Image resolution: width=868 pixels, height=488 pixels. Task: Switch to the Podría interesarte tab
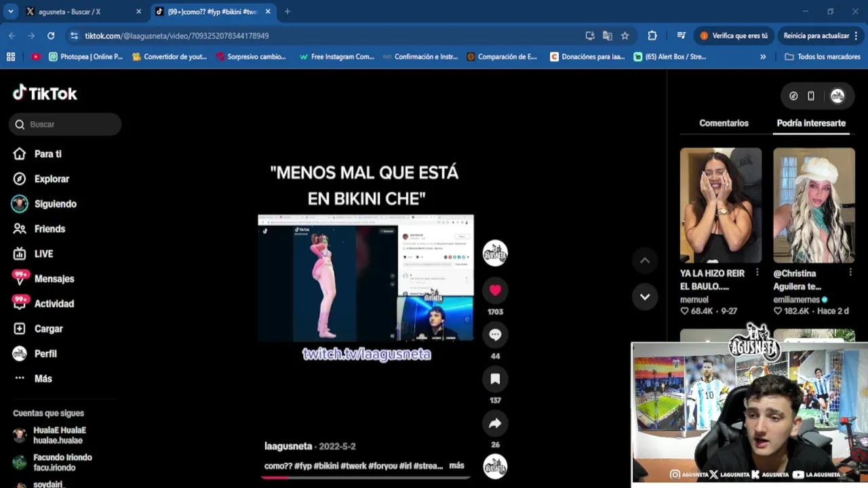point(811,123)
